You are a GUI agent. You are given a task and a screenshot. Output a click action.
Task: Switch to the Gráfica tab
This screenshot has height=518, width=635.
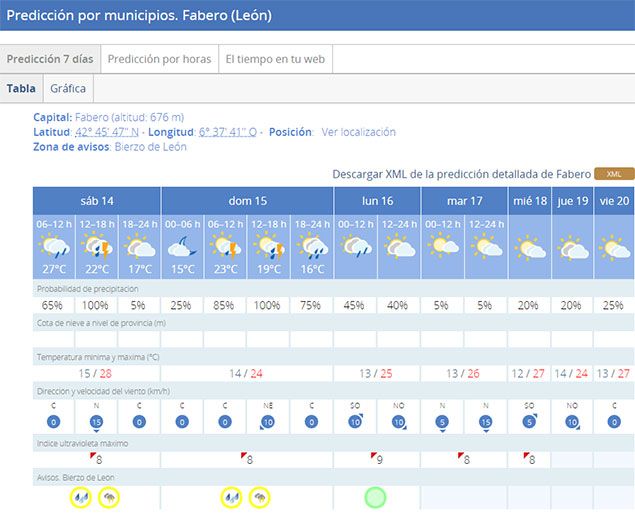click(x=68, y=88)
